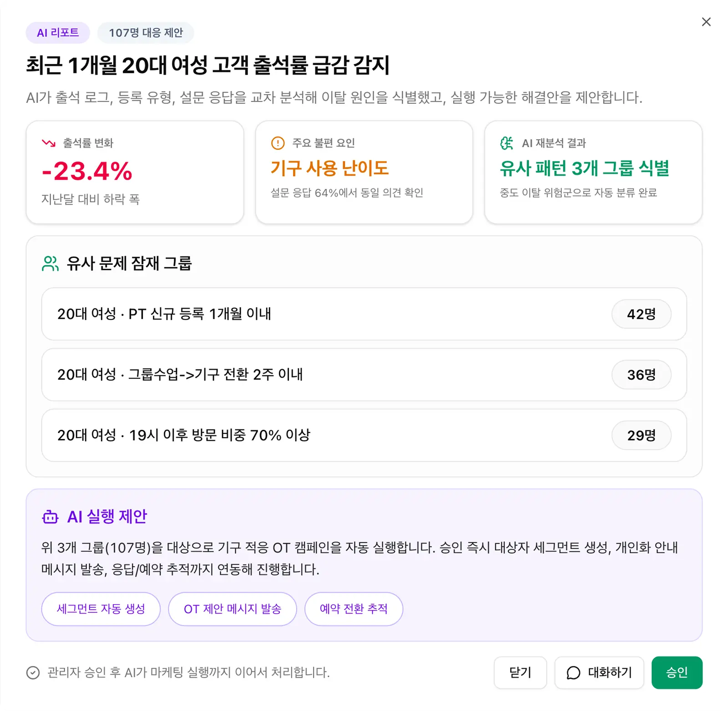Click the chat bubble icon in 대화하기 button
The image size is (728, 711).
point(573,673)
